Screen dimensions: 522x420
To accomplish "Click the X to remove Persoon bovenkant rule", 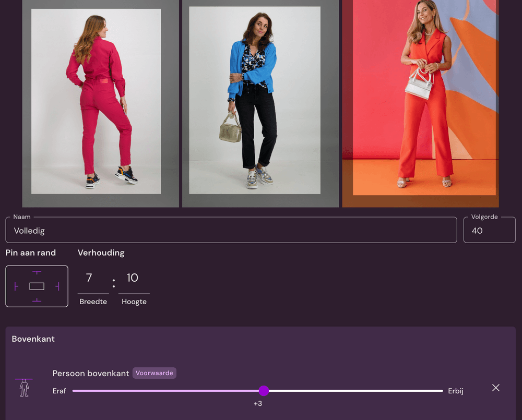I will [495, 388].
